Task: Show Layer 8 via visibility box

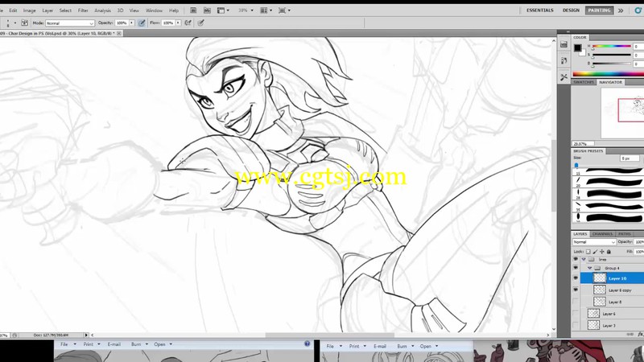Action: tap(576, 302)
